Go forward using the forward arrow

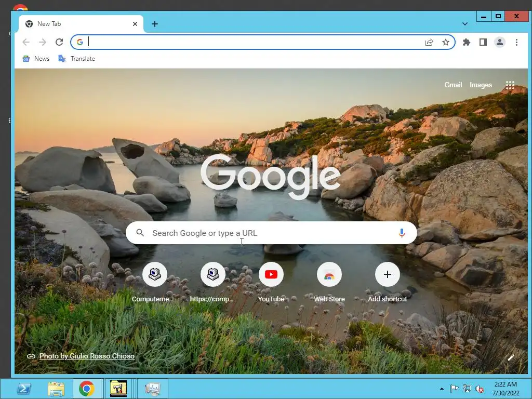pos(43,42)
